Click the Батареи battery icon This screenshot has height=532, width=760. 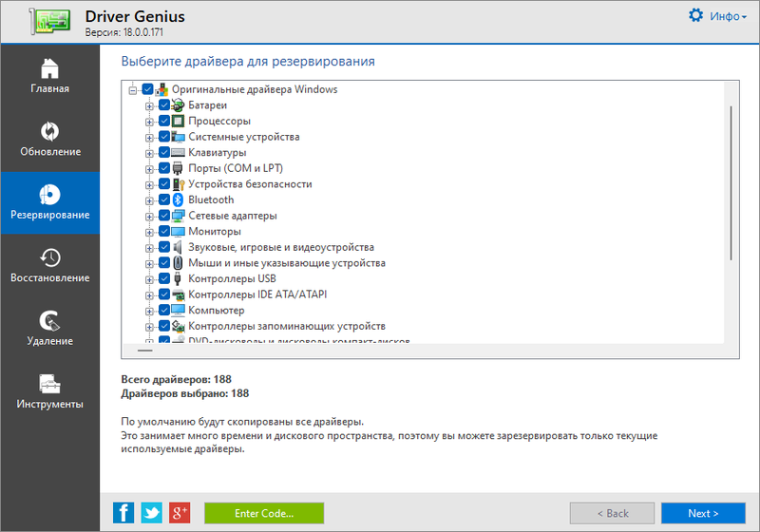click(178, 105)
